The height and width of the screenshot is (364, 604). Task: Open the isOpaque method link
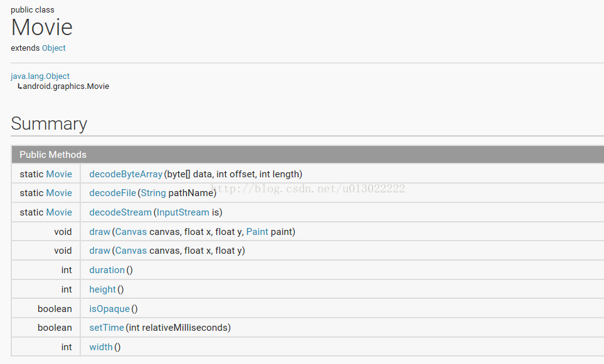[x=109, y=309]
